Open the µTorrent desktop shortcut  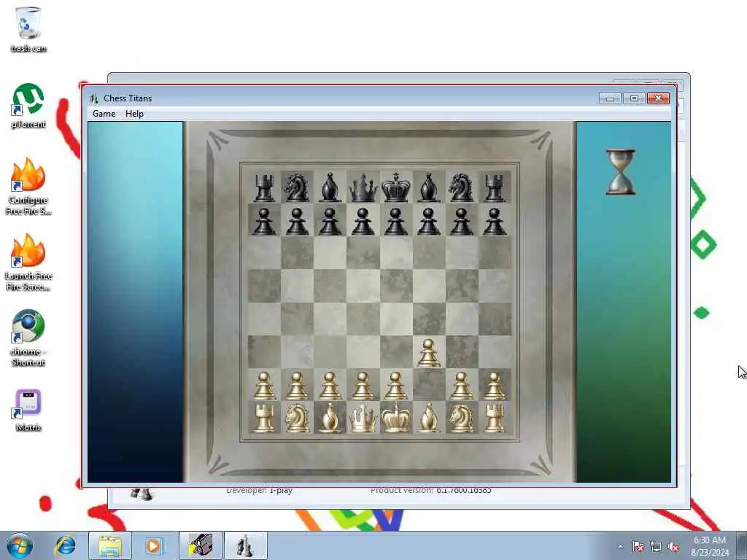pyautogui.click(x=28, y=106)
